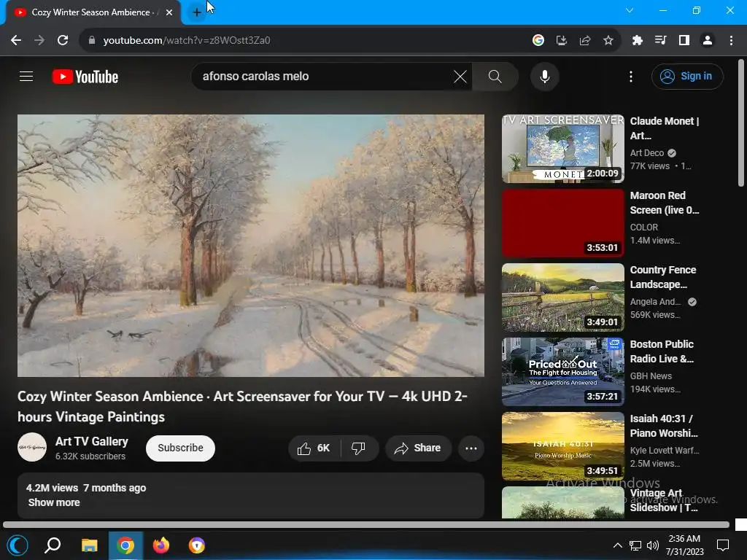Reload the current page
Viewport: 747px width, 560px height.
coord(63,40)
